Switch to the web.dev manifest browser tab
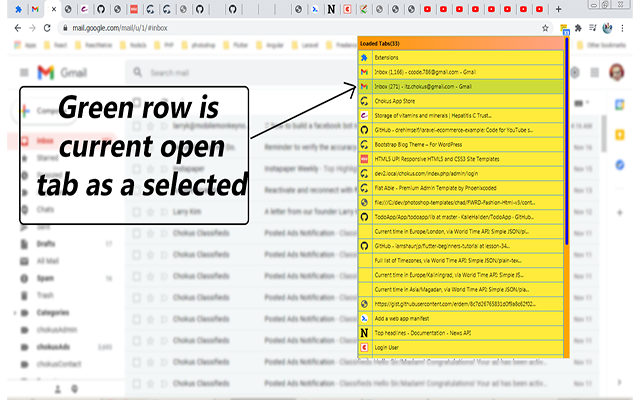 315,9
